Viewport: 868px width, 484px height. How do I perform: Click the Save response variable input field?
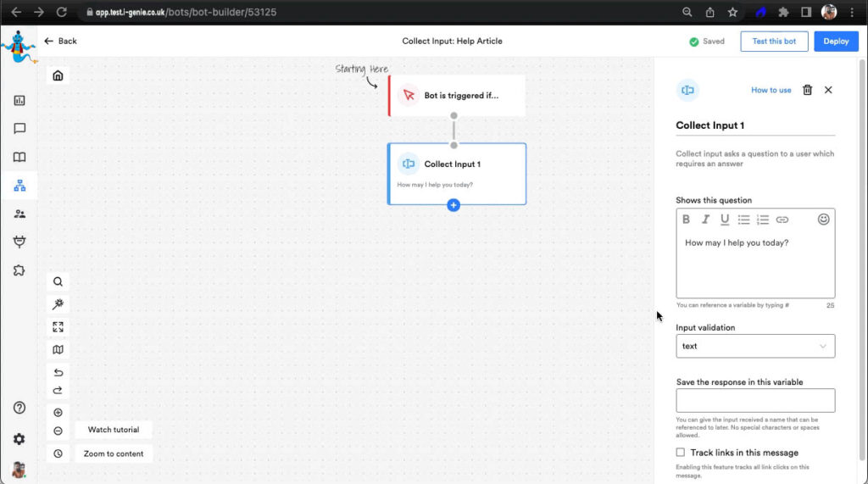click(754, 400)
